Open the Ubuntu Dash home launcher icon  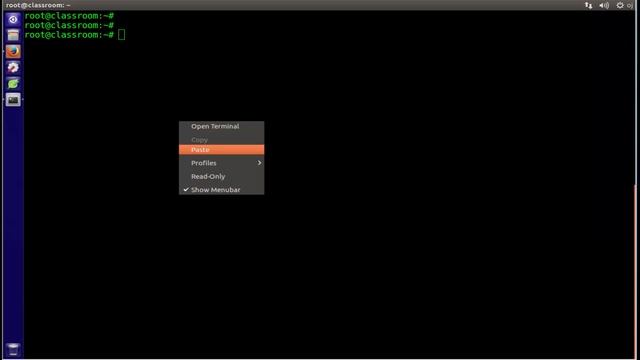pyautogui.click(x=13, y=19)
